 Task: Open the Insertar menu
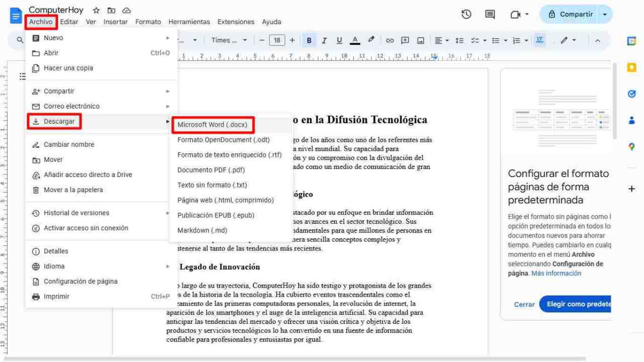coord(116,22)
